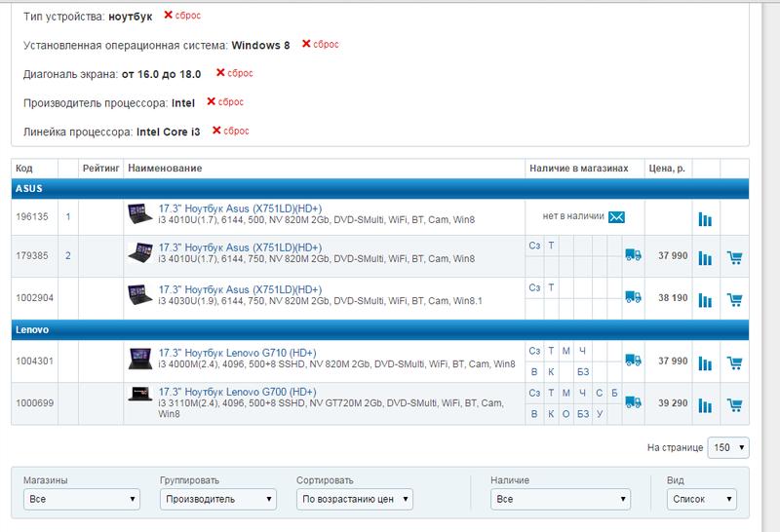Click delivery truck icon for item 1002904
The width and height of the screenshot is (780, 532).
point(633,297)
